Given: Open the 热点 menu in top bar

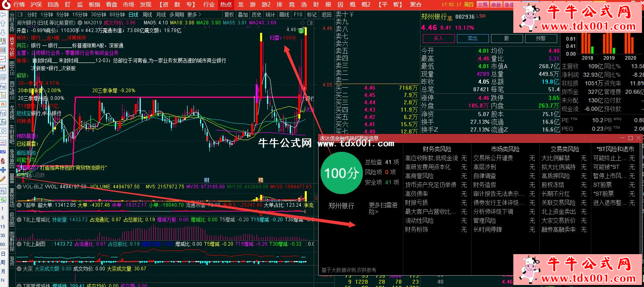Looking at the screenshot, I should (x=226, y=4).
